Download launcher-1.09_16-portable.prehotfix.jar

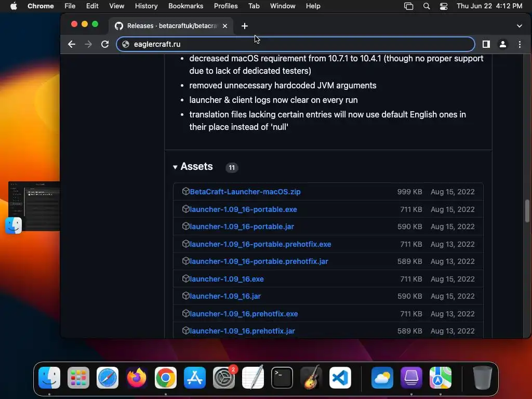coord(259,262)
